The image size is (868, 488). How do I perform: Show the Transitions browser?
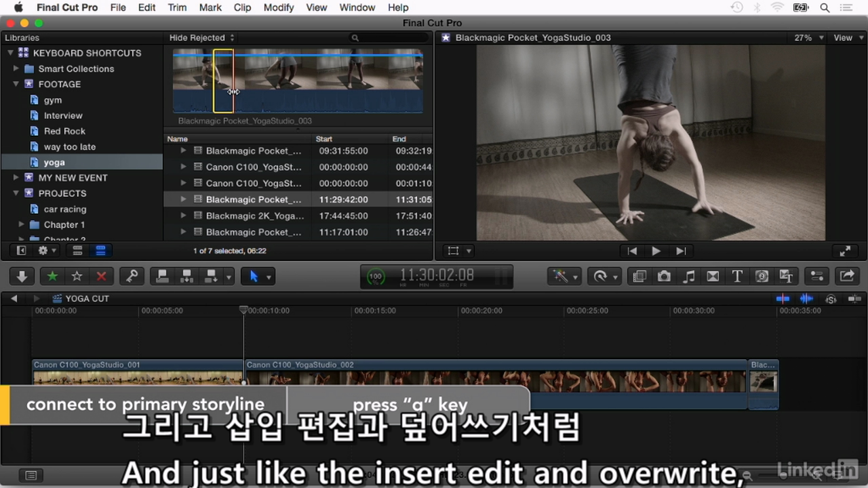point(713,276)
